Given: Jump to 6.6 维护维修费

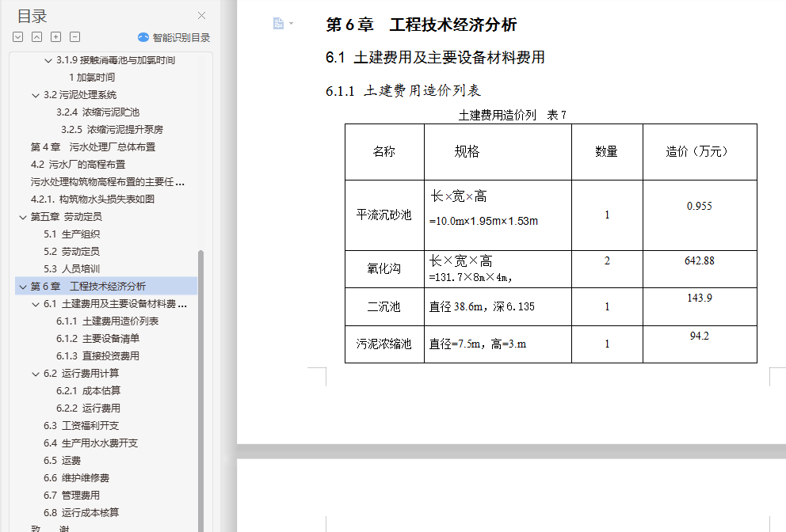Looking at the screenshot, I should point(76,478).
